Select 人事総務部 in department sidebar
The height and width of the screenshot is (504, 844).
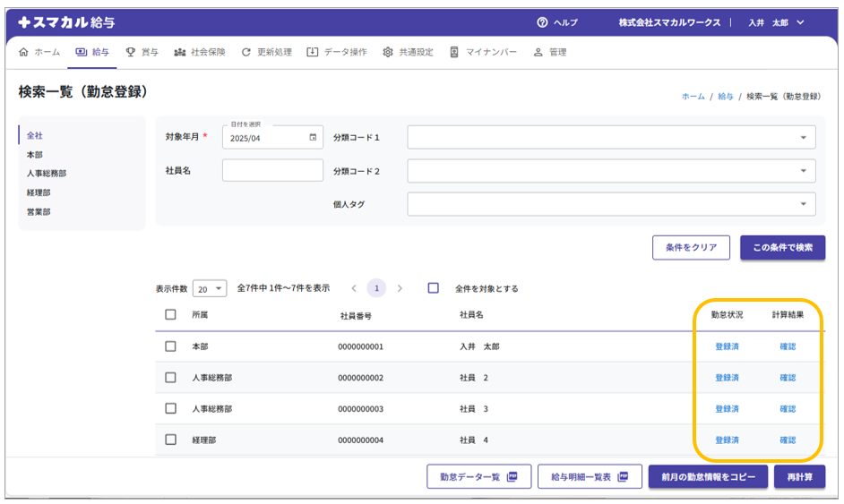pyautogui.click(x=47, y=174)
